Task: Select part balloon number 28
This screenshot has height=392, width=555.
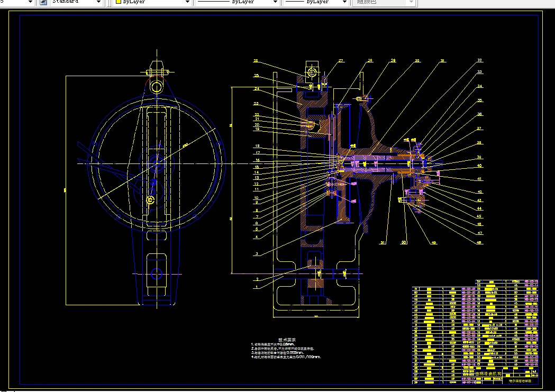Action: point(370,60)
